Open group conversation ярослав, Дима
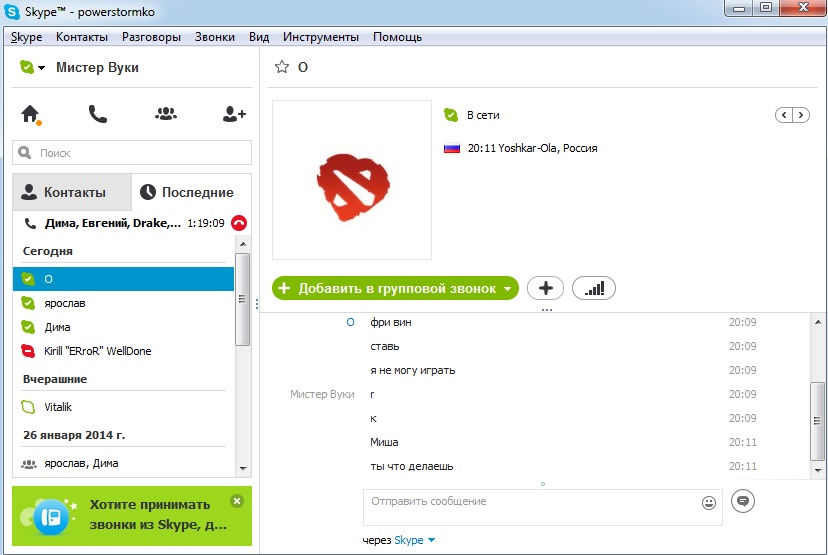 click(x=124, y=464)
